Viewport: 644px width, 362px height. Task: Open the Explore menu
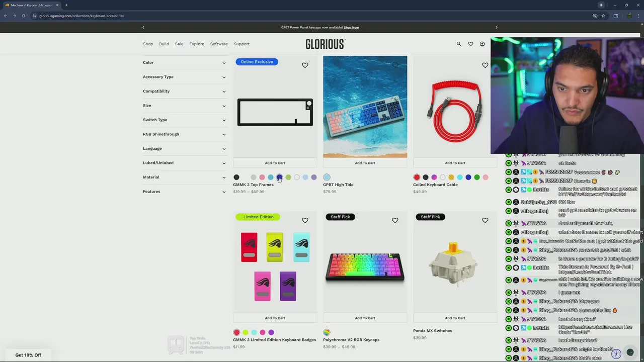pyautogui.click(x=197, y=44)
